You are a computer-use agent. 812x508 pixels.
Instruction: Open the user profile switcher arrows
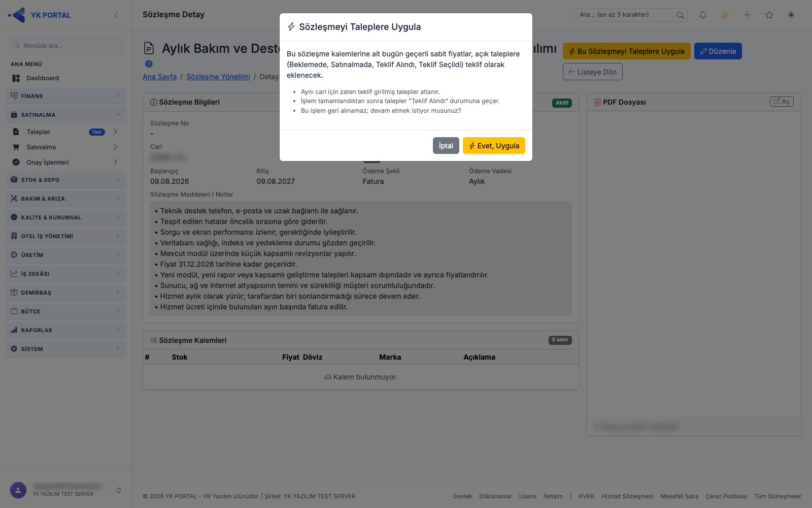click(119, 490)
